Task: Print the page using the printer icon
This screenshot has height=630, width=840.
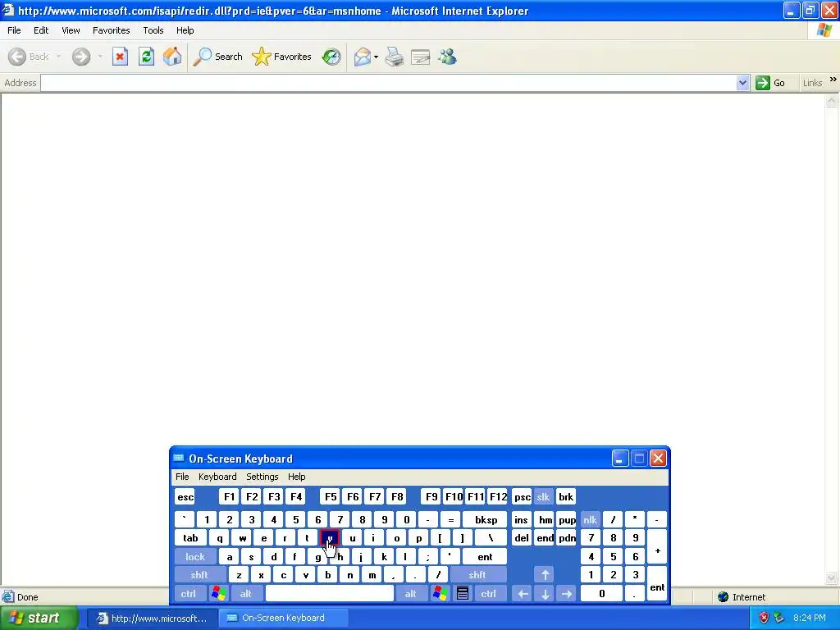Action: [x=395, y=57]
